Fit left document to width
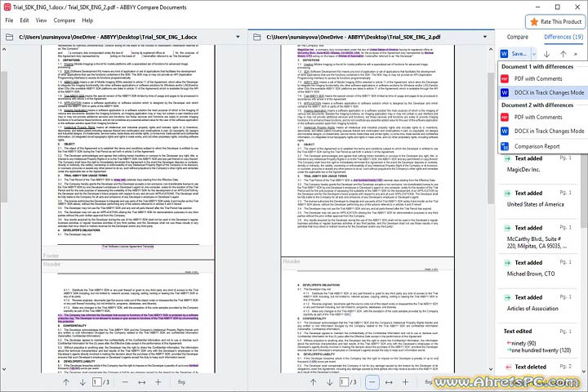Image resolution: width=588 pixels, height=392 pixels. point(140,381)
